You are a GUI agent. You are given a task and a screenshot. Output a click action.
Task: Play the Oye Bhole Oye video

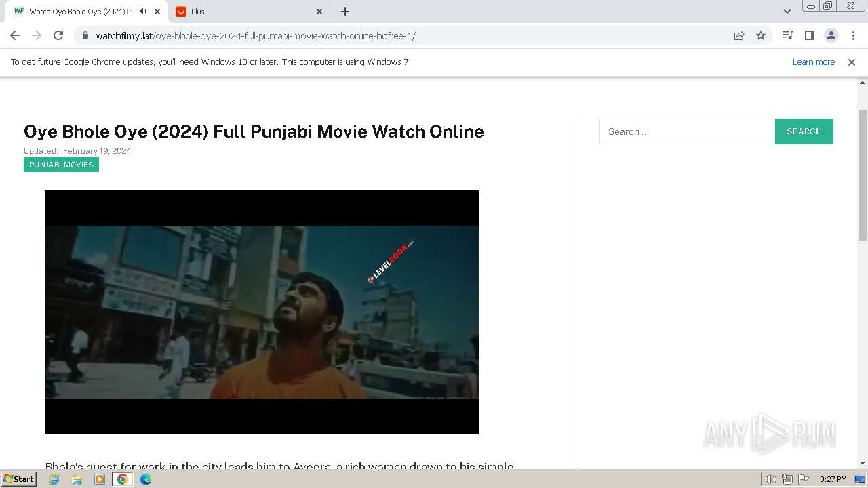tap(262, 312)
